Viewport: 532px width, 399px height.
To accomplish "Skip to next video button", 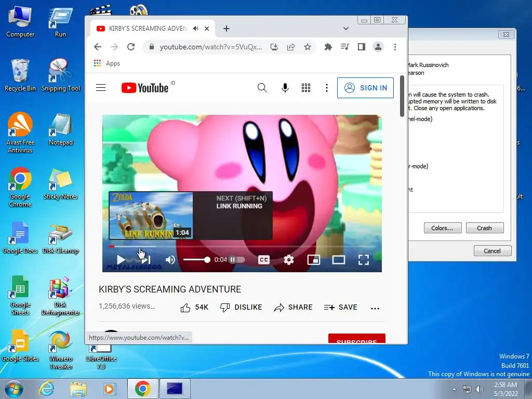I will point(146,260).
